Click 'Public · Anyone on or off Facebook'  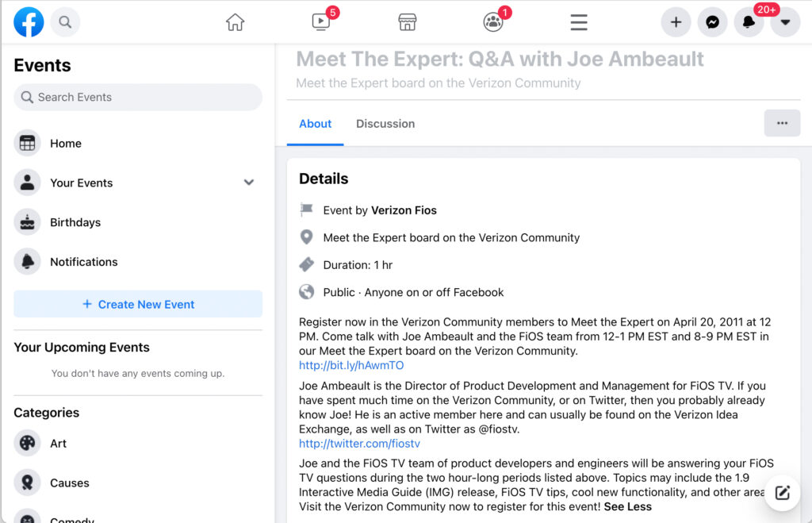(x=413, y=292)
